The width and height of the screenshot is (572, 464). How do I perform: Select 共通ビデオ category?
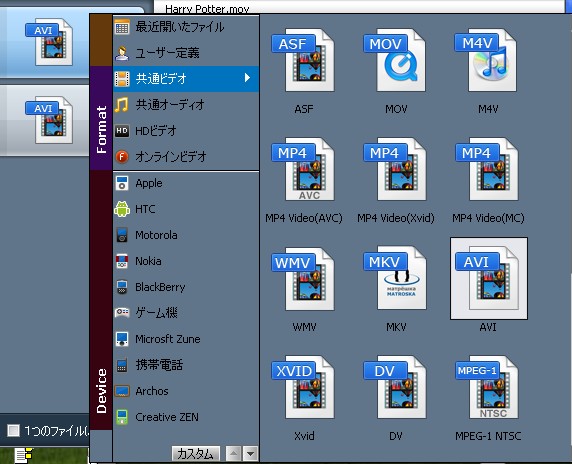[186, 78]
